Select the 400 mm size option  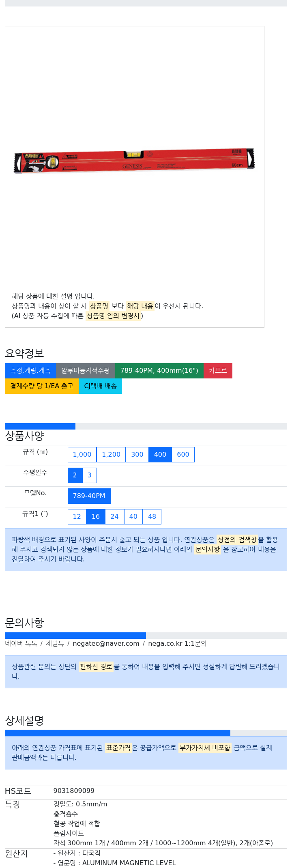click(x=160, y=455)
